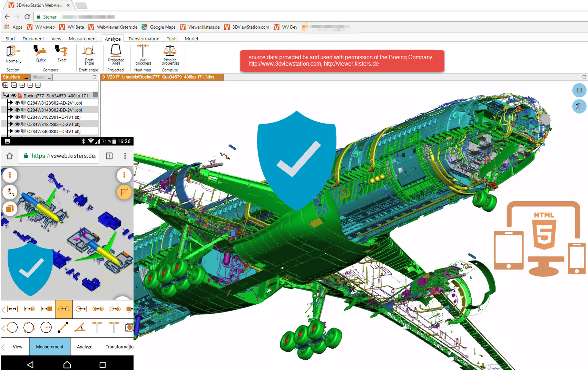The height and width of the screenshot is (370, 588).
Task: Hide the C284W8182S02--D-2V1.obj part
Action: tap(17, 124)
